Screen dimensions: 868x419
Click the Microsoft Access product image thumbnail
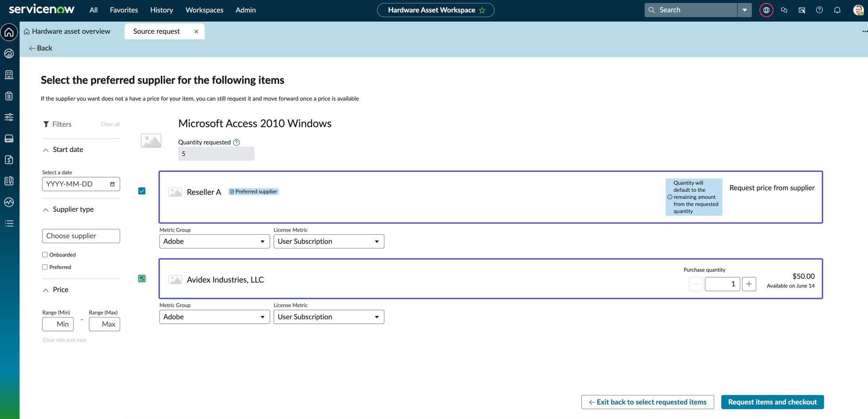[x=151, y=141]
